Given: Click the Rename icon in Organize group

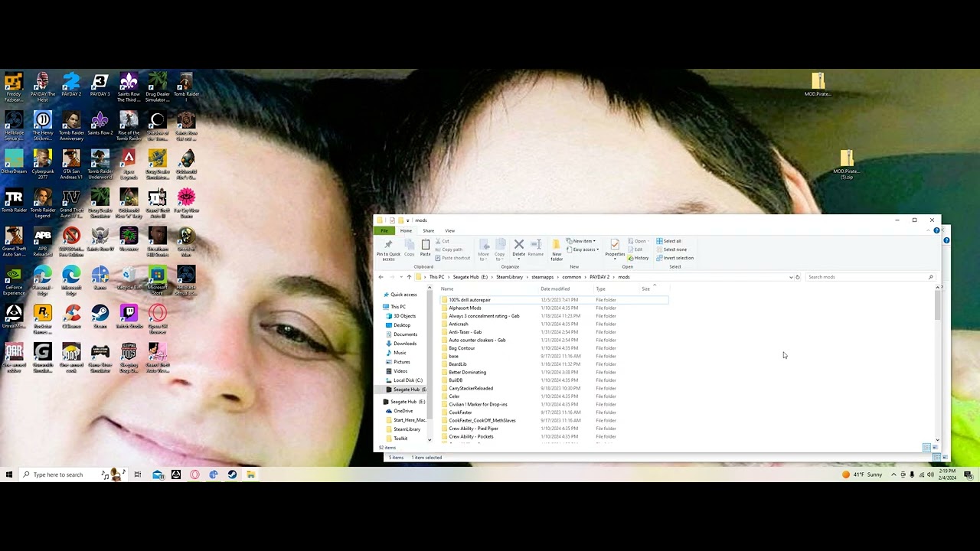Looking at the screenshot, I should 536,248.
